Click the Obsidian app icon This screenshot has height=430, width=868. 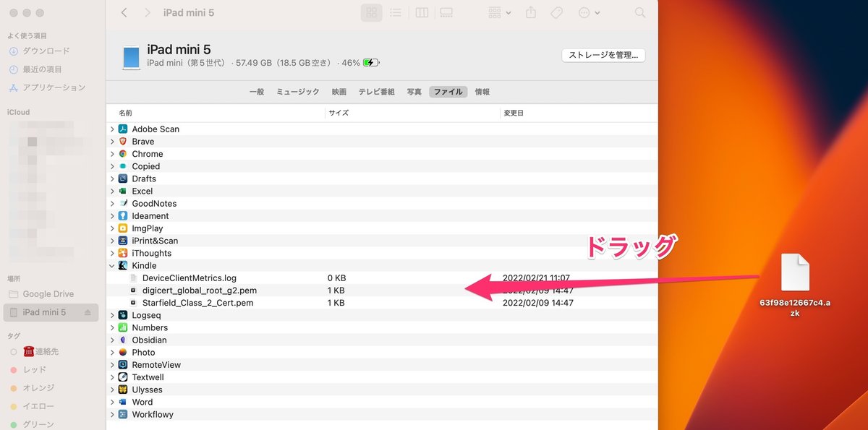pos(123,340)
